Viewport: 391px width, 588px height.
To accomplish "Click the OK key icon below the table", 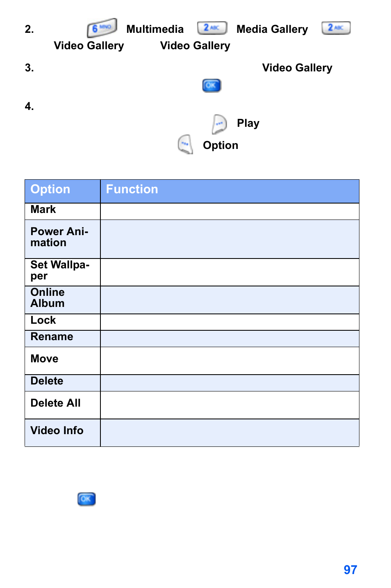I will (86, 499).
